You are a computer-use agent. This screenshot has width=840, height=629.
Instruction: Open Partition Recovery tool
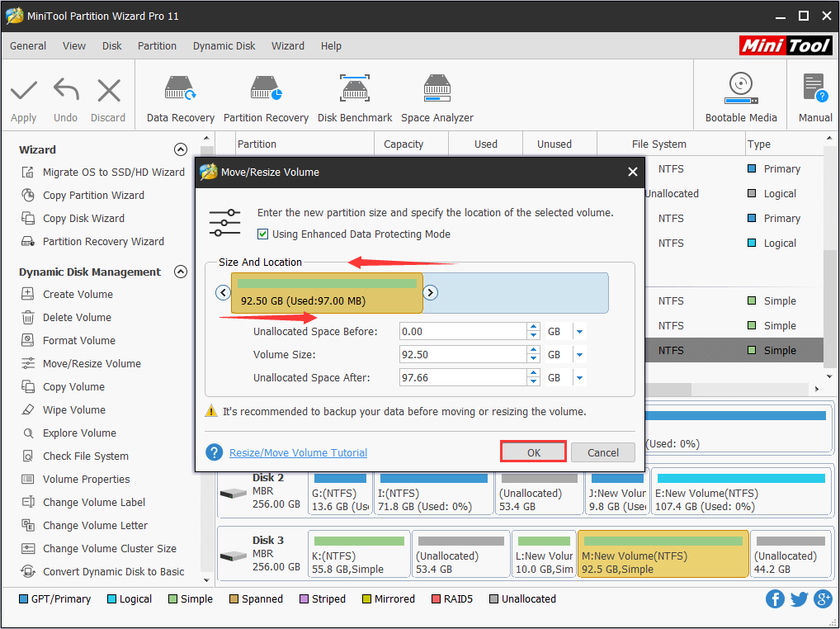point(267,100)
